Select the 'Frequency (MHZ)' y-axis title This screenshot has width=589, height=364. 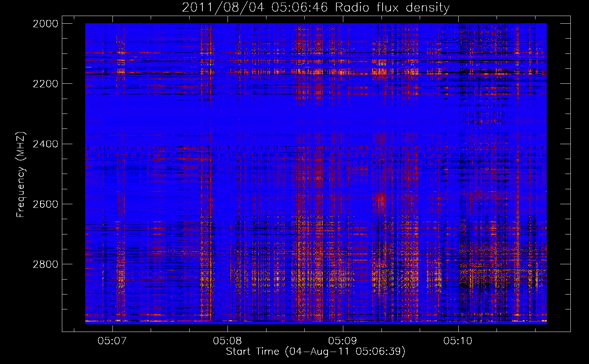pos(21,175)
